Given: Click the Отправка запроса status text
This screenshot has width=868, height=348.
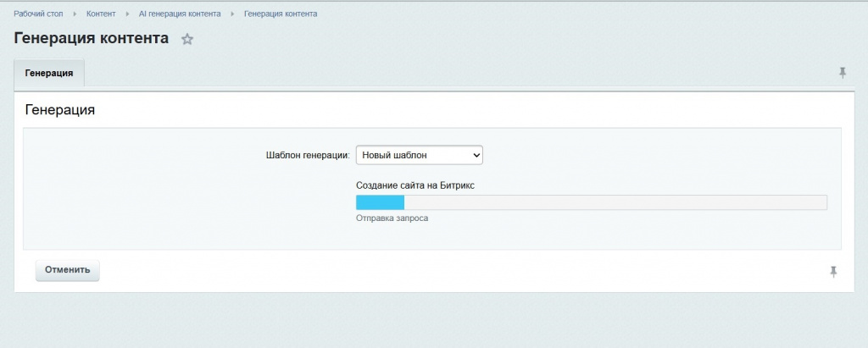Looking at the screenshot, I should [x=392, y=218].
